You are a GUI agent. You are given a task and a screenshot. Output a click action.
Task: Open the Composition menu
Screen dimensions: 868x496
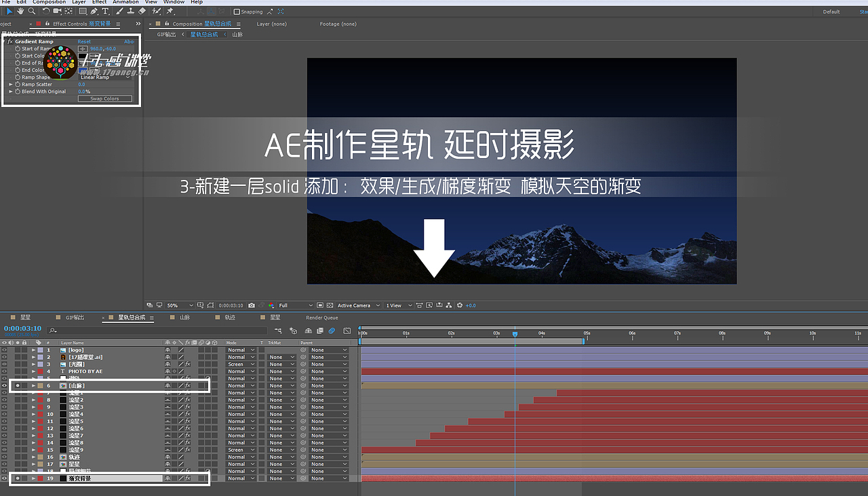48,3
